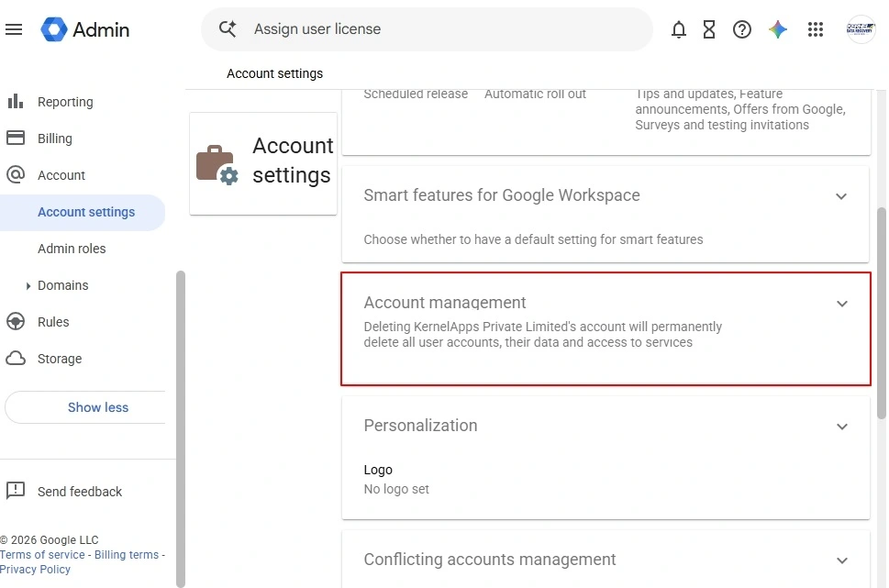Screen dimensions: 889x588
Task: Open Domains in the sidebar
Action: (63, 285)
